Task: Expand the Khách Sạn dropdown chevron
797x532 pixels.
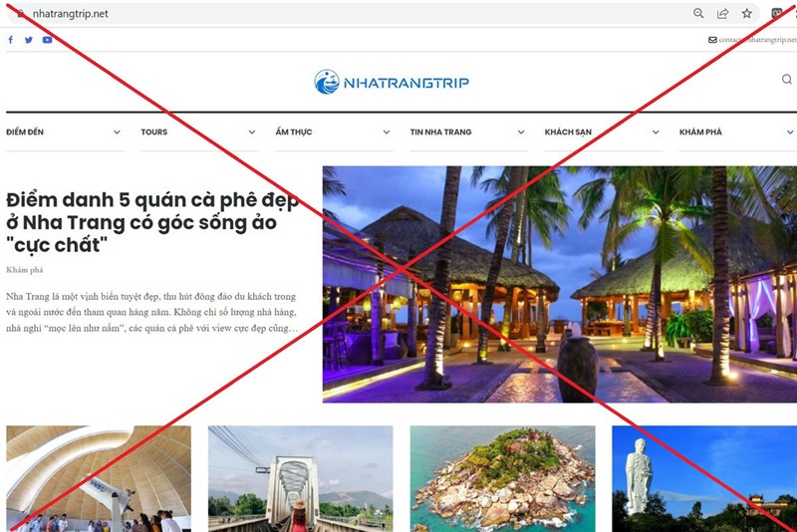Action: 656,133
